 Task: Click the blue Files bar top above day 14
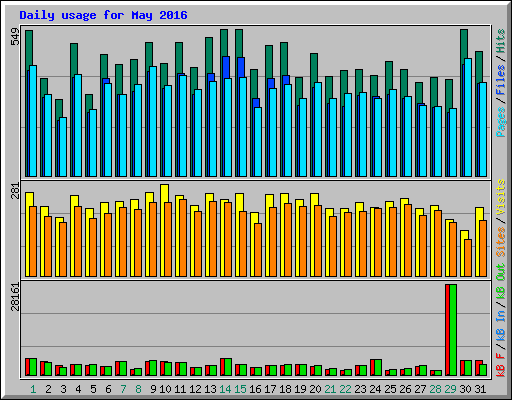(226, 67)
